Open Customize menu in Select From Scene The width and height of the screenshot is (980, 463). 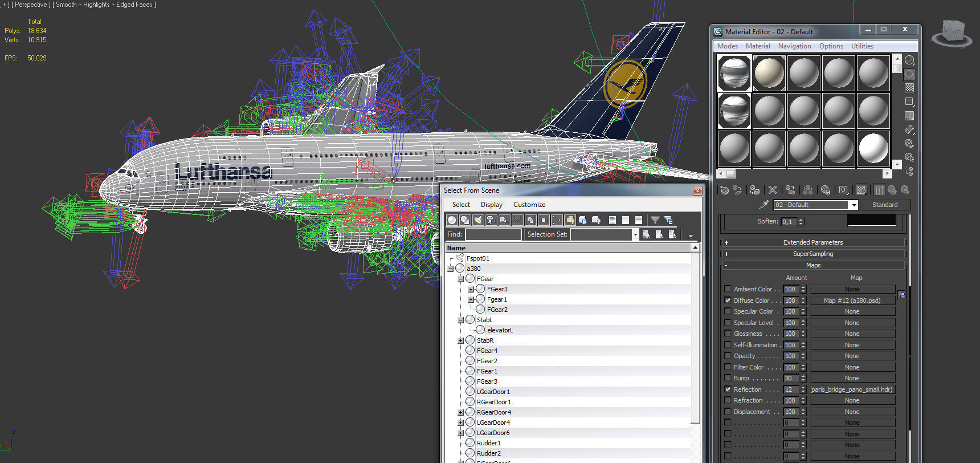point(529,205)
